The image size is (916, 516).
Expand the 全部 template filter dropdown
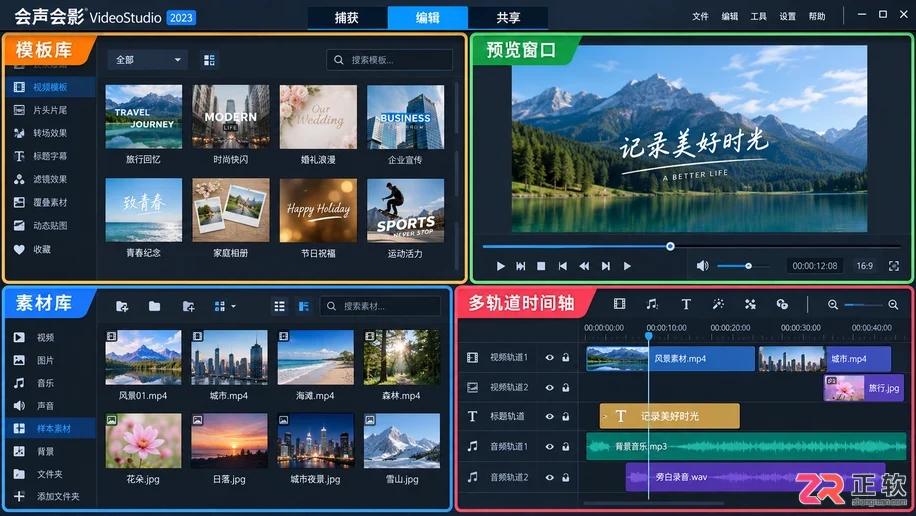147,60
